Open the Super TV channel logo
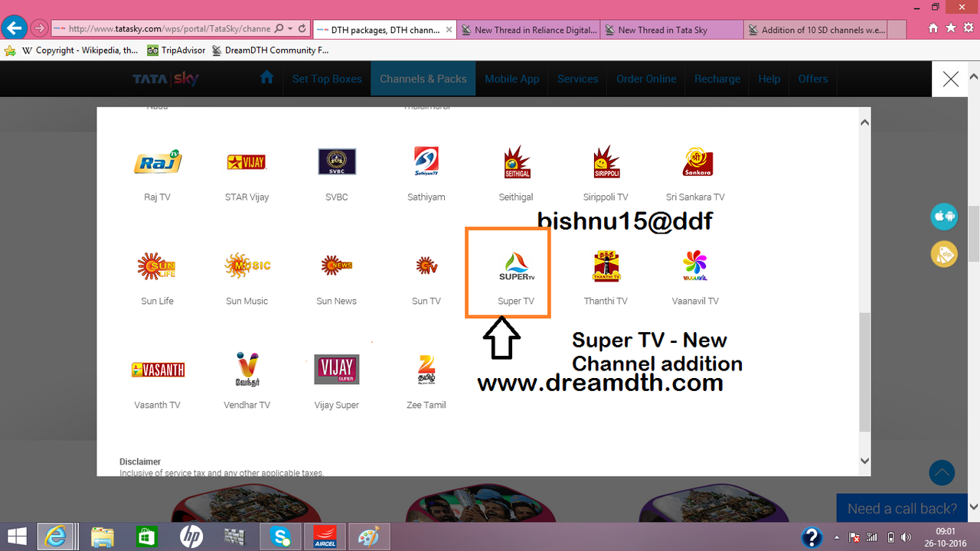The width and height of the screenshot is (980, 551). point(517,266)
